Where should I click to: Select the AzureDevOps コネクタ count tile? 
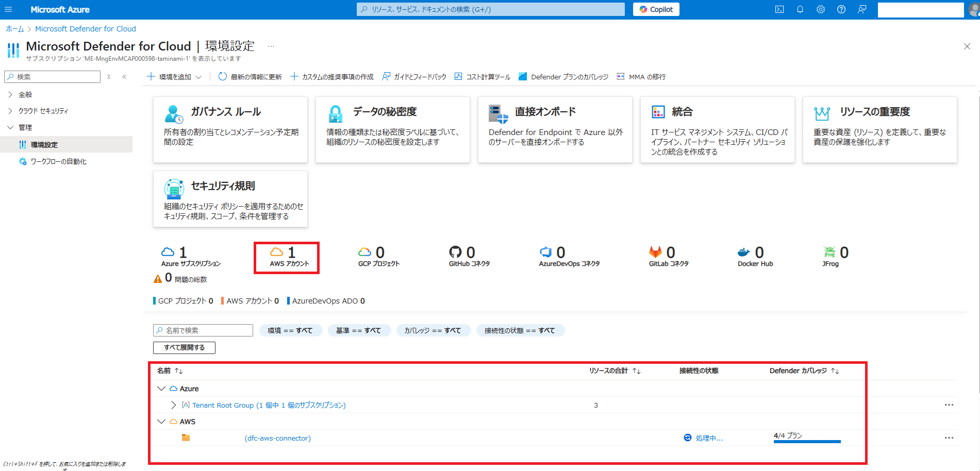(x=569, y=257)
